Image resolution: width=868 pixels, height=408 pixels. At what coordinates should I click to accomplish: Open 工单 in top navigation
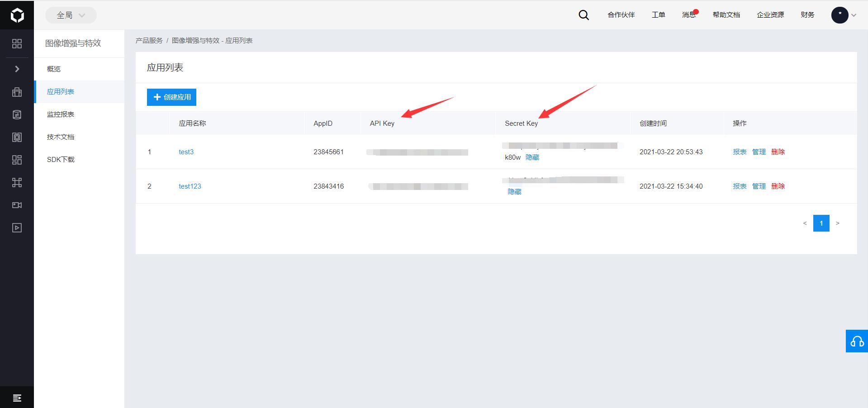click(658, 15)
